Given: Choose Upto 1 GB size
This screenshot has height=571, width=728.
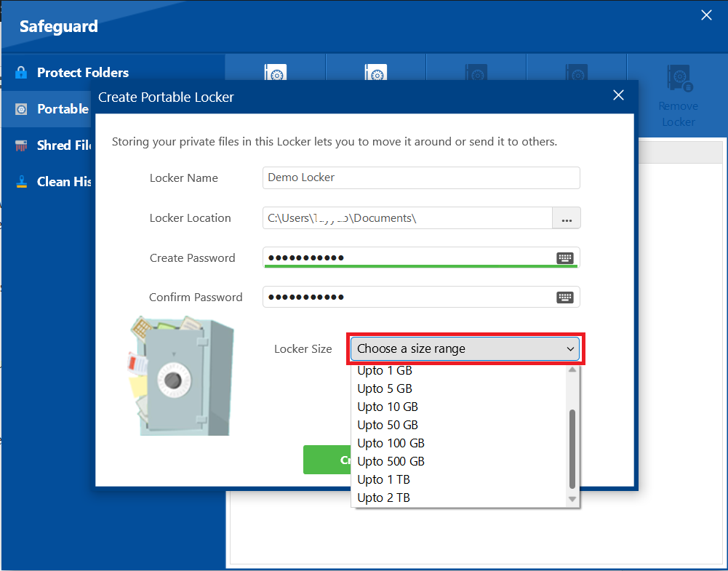Looking at the screenshot, I should pos(460,370).
